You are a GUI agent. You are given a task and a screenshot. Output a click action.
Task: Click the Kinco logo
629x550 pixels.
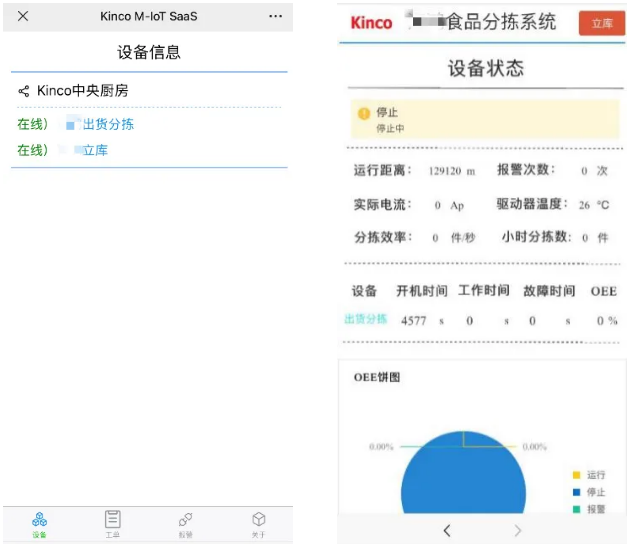click(371, 22)
